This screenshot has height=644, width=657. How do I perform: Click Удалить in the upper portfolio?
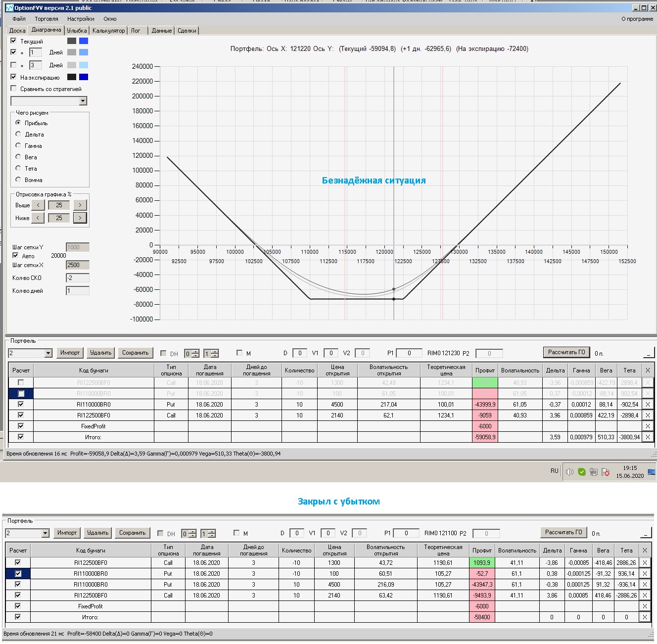[101, 353]
